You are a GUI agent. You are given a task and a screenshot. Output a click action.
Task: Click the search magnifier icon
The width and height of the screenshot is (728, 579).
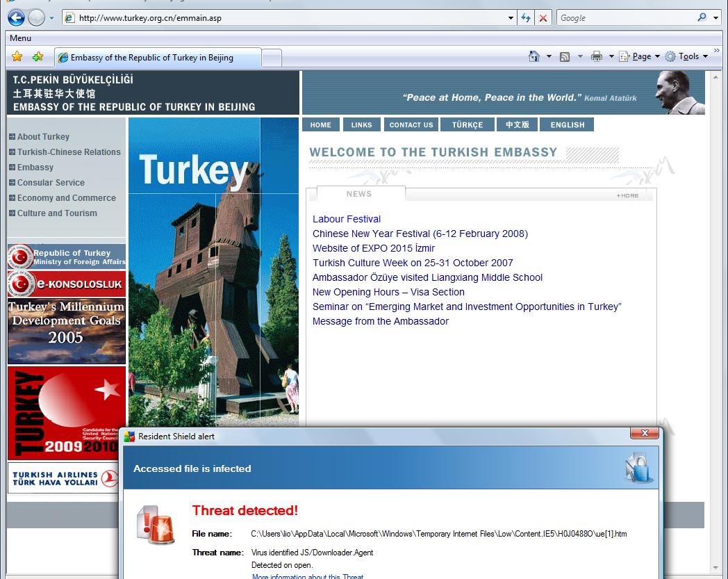[702, 17]
